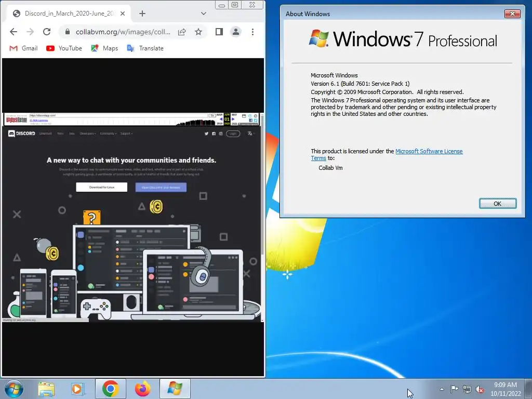Click the muted volume tray icon
This screenshot has height=399, width=532.
(x=480, y=389)
